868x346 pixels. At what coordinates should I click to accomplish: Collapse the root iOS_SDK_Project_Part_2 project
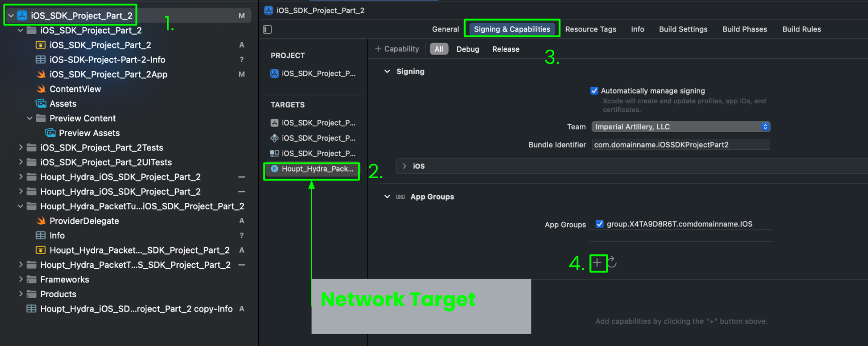point(11,16)
